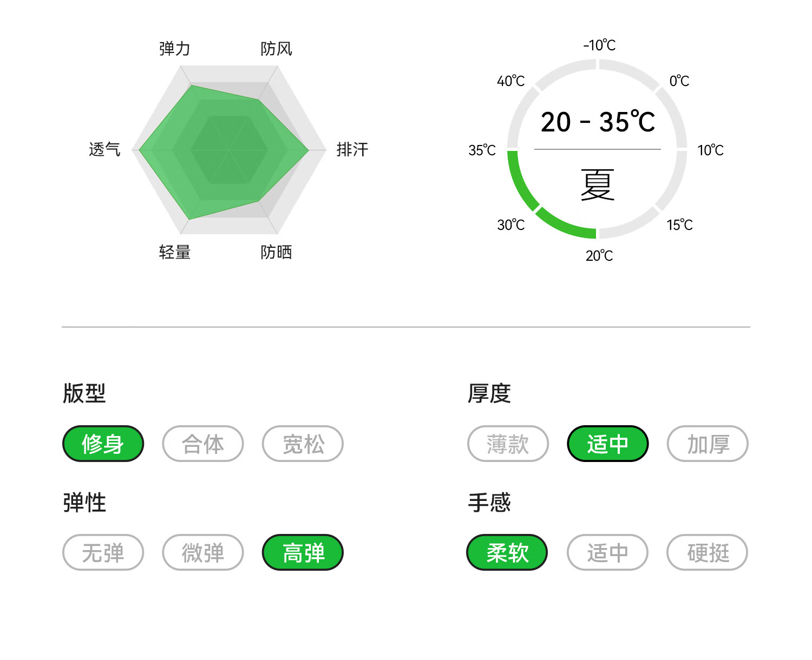Select the 高弹 elasticity pill
The width and height of the screenshot is (812, 660).
pos(303,553)
